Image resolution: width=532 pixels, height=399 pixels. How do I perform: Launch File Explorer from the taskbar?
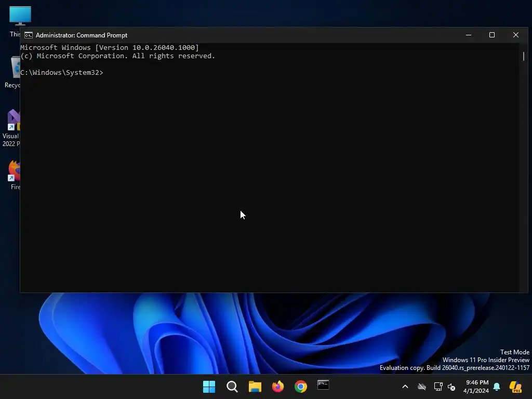[x=255, y=387]
